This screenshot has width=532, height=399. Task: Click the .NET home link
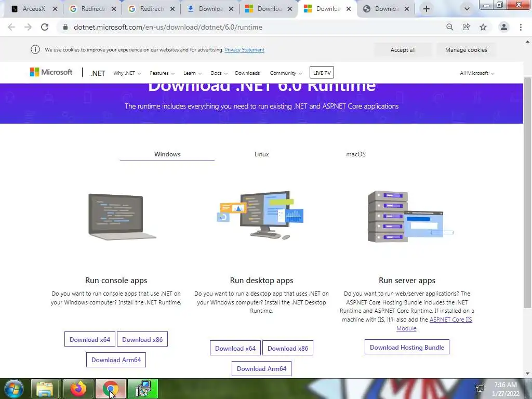click(98, 73)
